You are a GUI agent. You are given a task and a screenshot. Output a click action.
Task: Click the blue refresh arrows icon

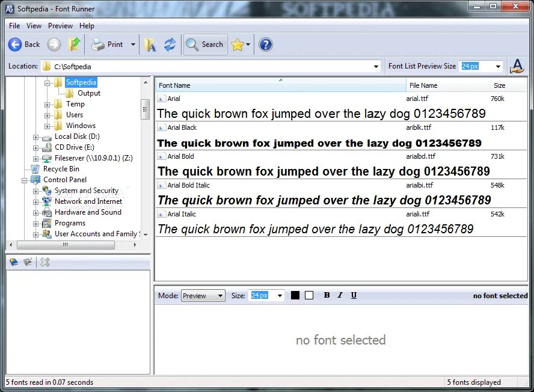pyautogui.click(x=170, y=44)
